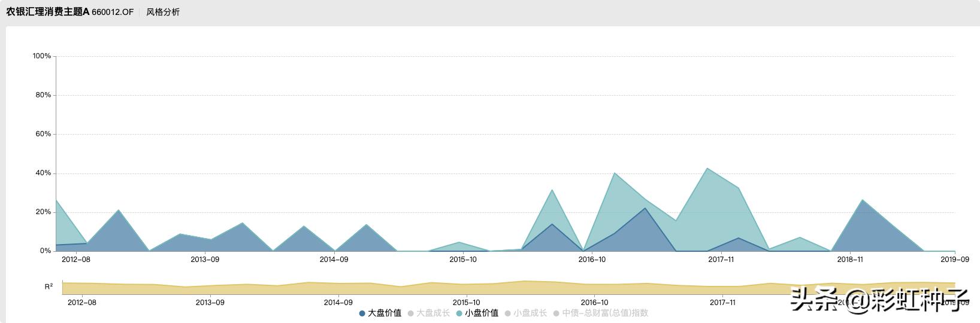Click the 2015-10 main chart axis label

pos(463,259)
